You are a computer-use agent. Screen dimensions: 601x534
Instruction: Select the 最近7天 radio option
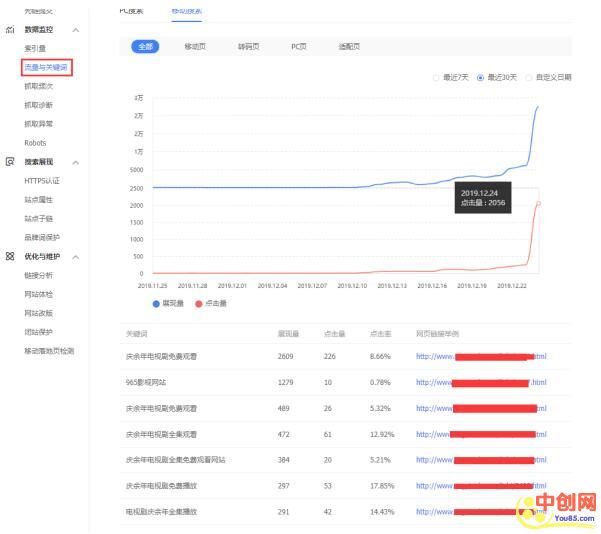[x=435, y=77]
